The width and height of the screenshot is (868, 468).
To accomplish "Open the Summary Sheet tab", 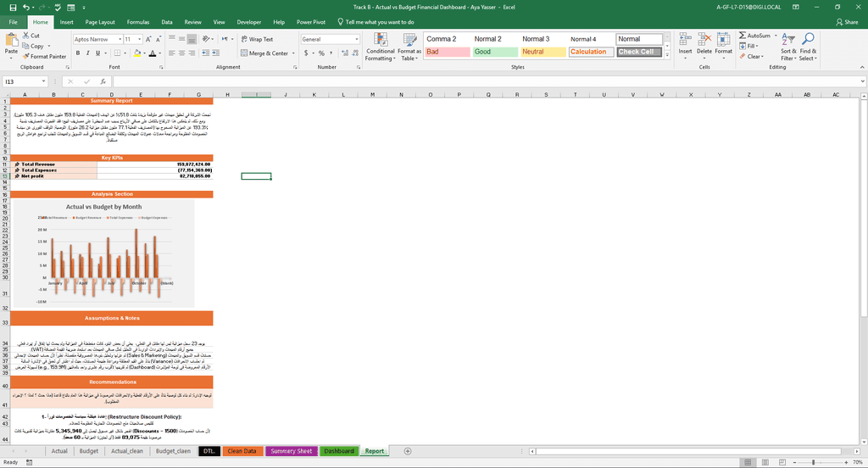I will tap(292, 451).
